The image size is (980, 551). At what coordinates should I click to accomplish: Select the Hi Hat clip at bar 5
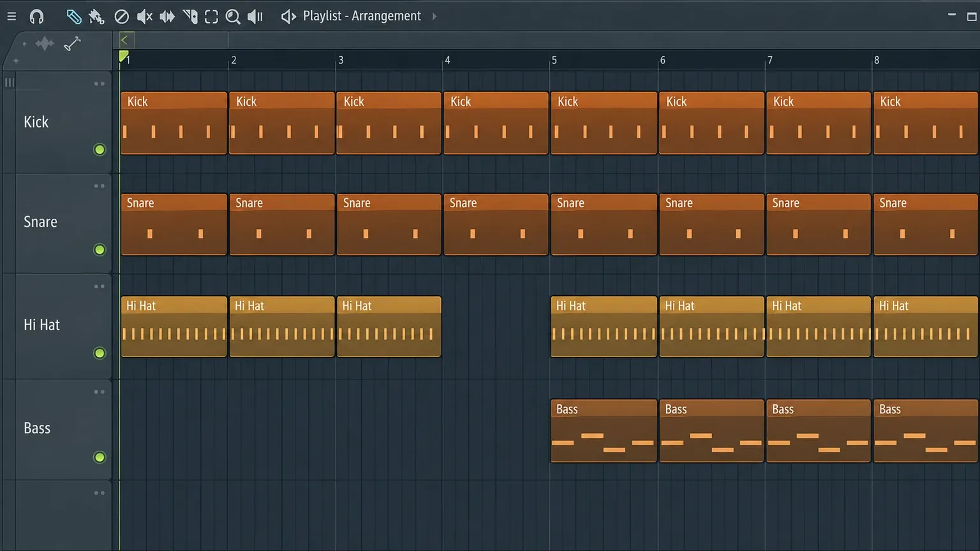pos(604,327)
